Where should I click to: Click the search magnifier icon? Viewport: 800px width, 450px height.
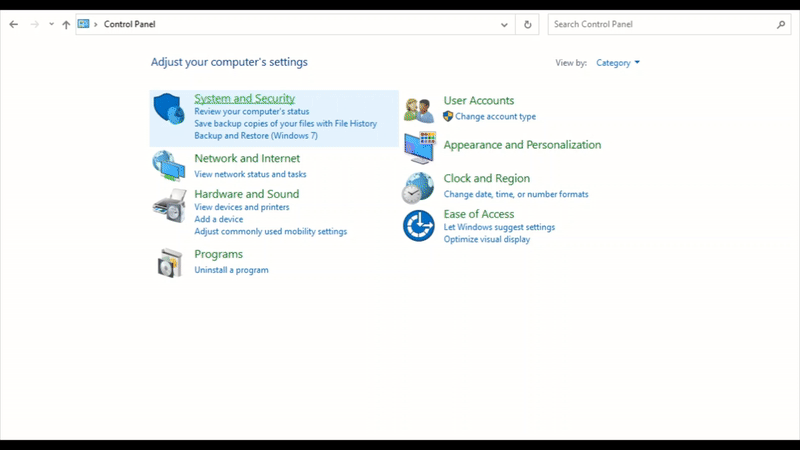pyautogui.click(x=781, y=24)
